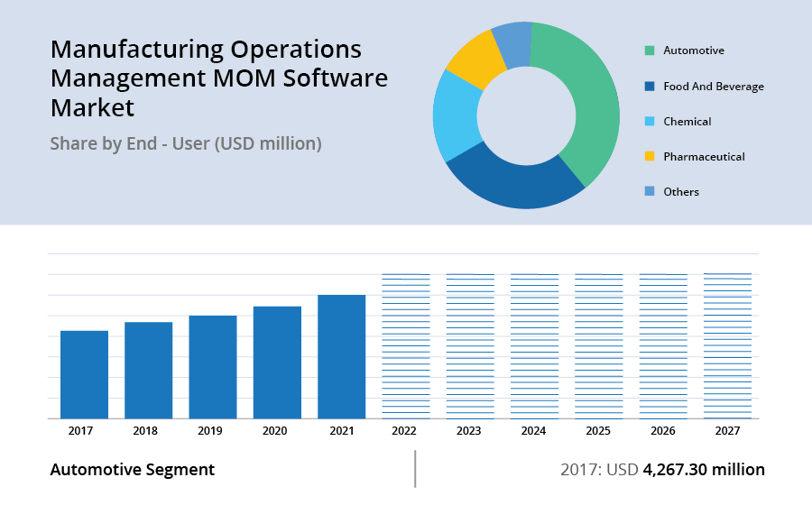
Task: Click the 2025 striped forecast bar
Action: 599,346
